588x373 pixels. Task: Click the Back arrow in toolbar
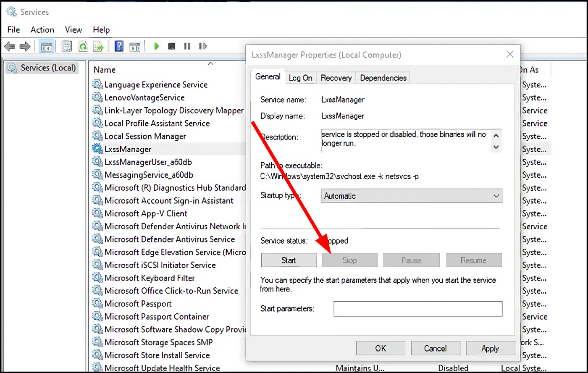click(x=10, y=46)
